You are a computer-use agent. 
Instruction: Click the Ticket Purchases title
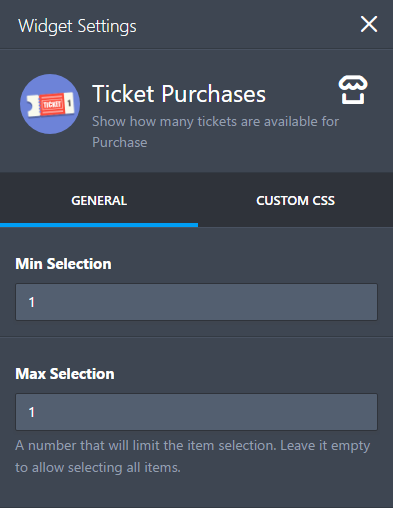click(x=179, y=94)
